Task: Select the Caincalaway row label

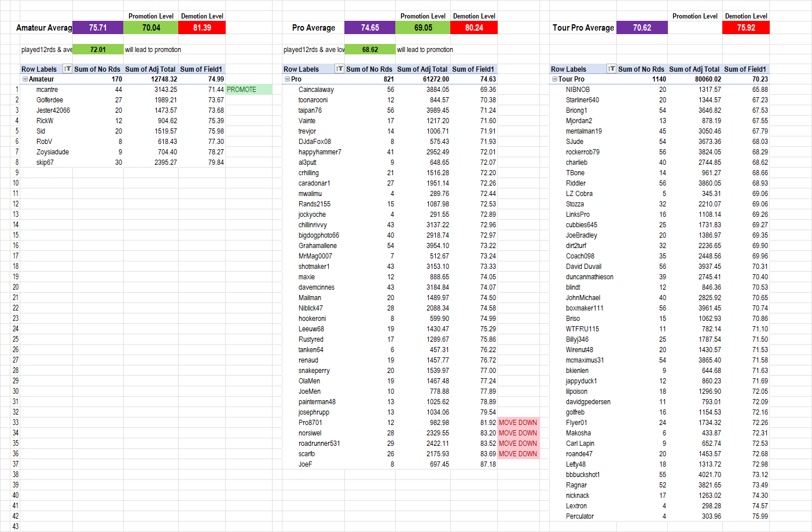Action: tap(316, 90)
